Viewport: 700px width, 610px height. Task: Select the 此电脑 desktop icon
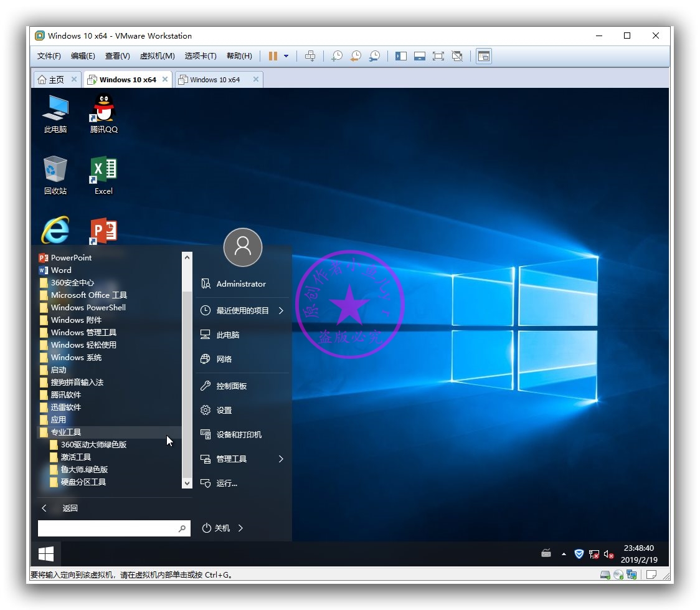pos(55,114)
